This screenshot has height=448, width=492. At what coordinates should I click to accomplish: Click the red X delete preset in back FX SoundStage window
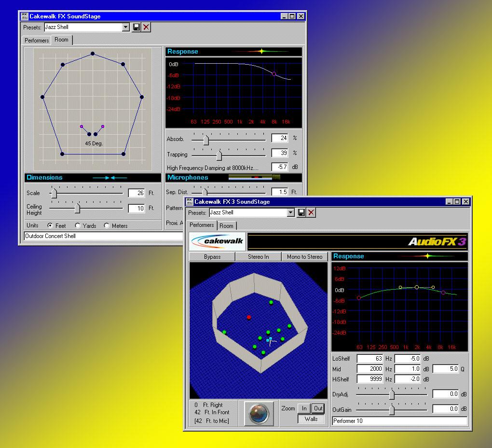point(146,28)
